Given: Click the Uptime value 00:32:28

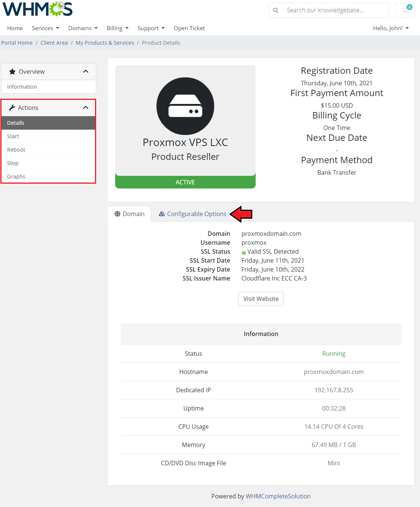Looking at the screenshot, I should [x=334, y=408].
